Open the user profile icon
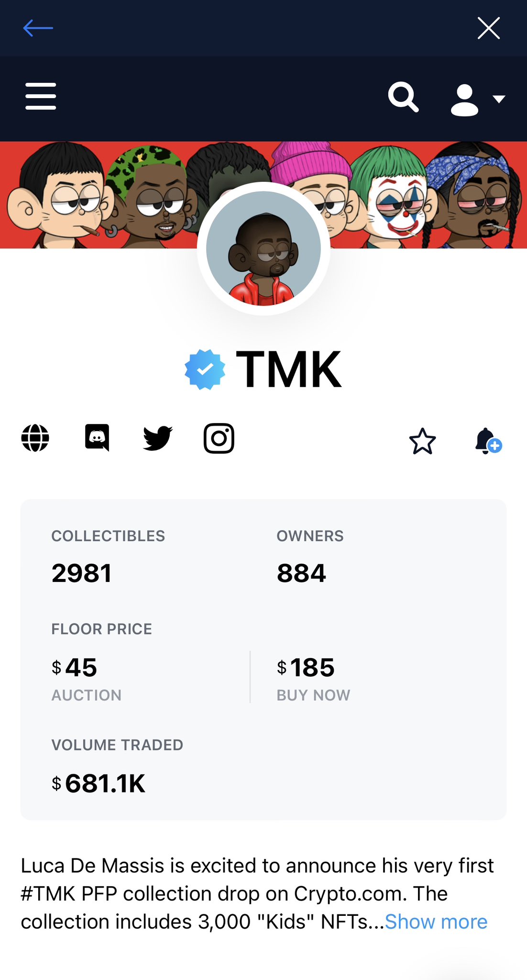The height and width of the screenshot is (980, 527). click(x=464, y=100)
